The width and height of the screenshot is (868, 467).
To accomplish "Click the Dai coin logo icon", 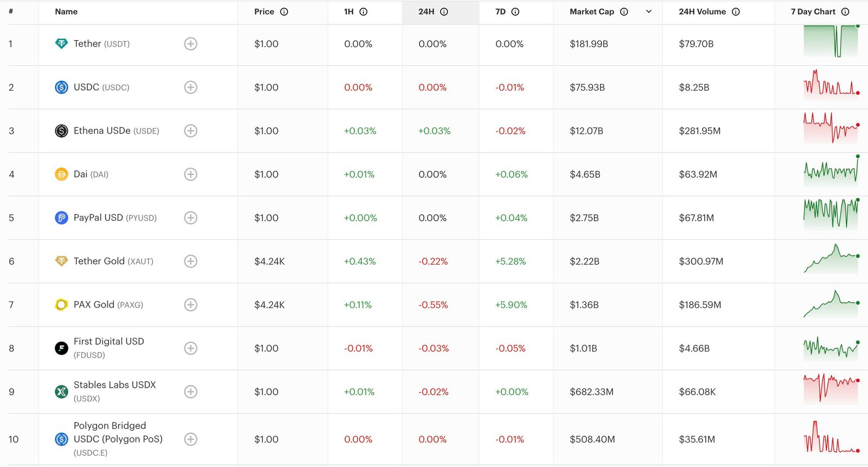I will click(61, 174).
